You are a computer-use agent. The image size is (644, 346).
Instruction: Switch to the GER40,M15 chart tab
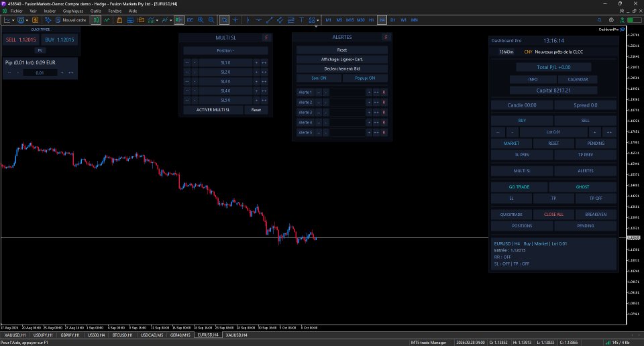pos(180,335)
